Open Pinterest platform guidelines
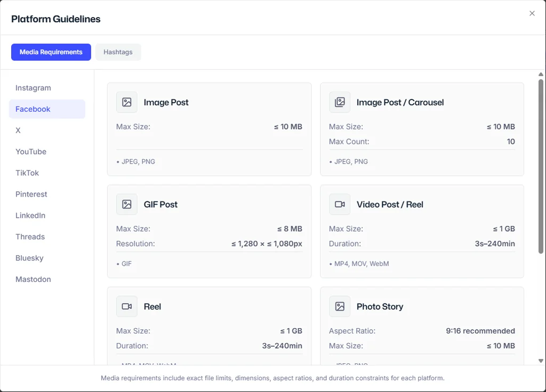This screenshot has width=546, height=392. 47,194
